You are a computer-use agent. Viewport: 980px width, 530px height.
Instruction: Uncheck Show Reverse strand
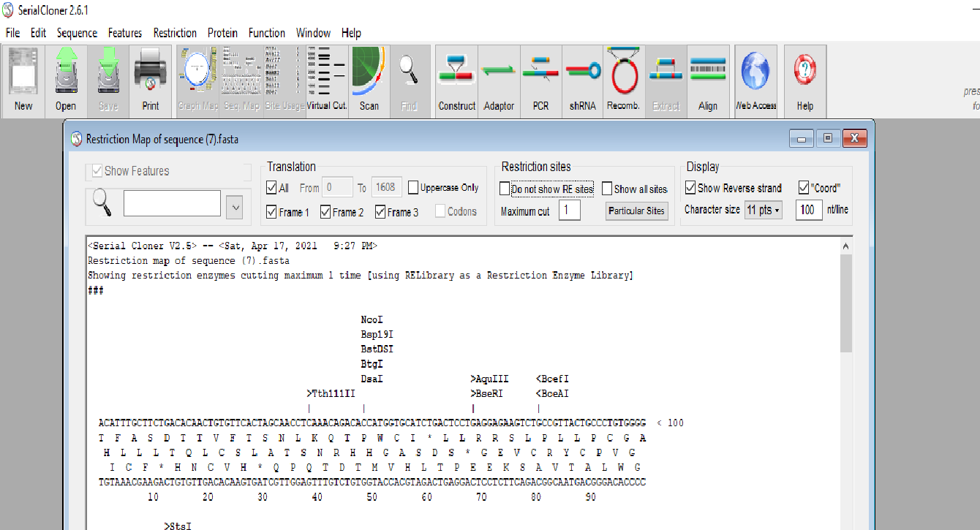(x=690, y=188)
